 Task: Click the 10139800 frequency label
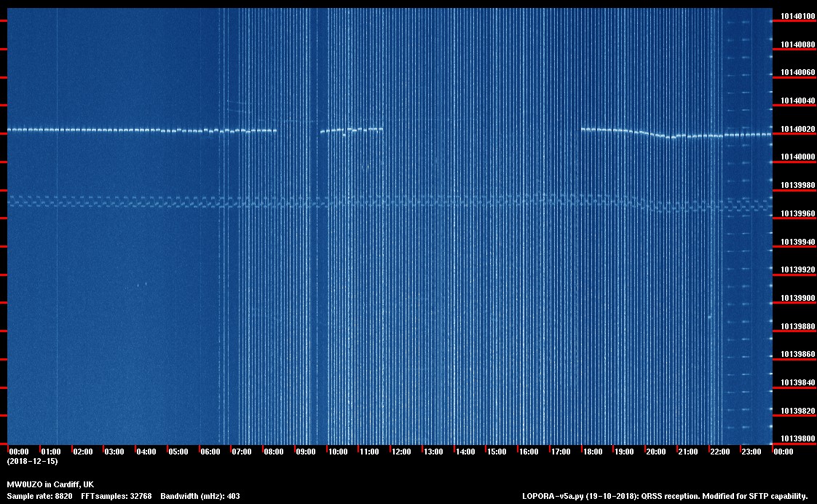tap(797, 439)
